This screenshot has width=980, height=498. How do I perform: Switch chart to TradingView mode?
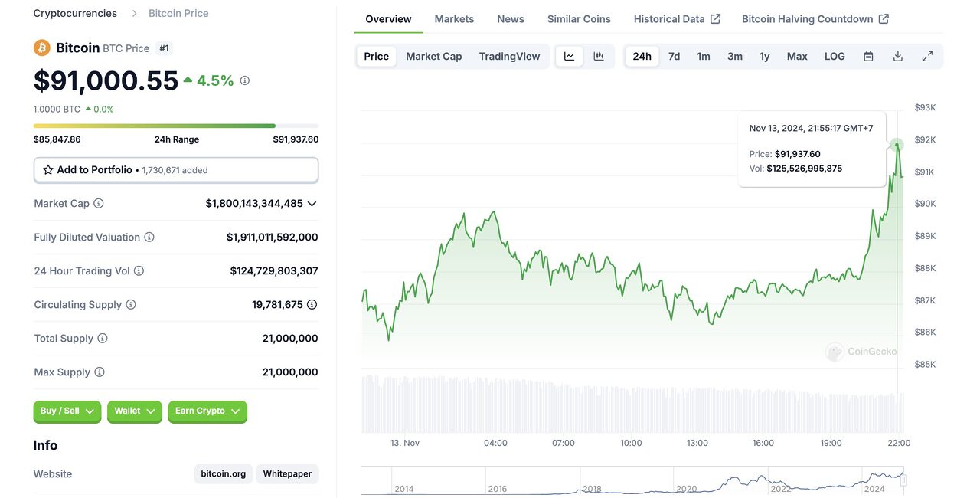(509, 56)
